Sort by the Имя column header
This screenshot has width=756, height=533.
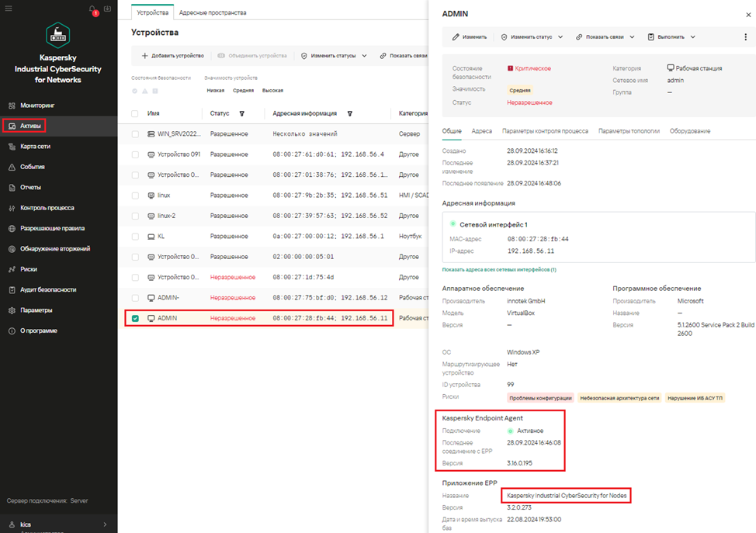(x=154, y=114)
